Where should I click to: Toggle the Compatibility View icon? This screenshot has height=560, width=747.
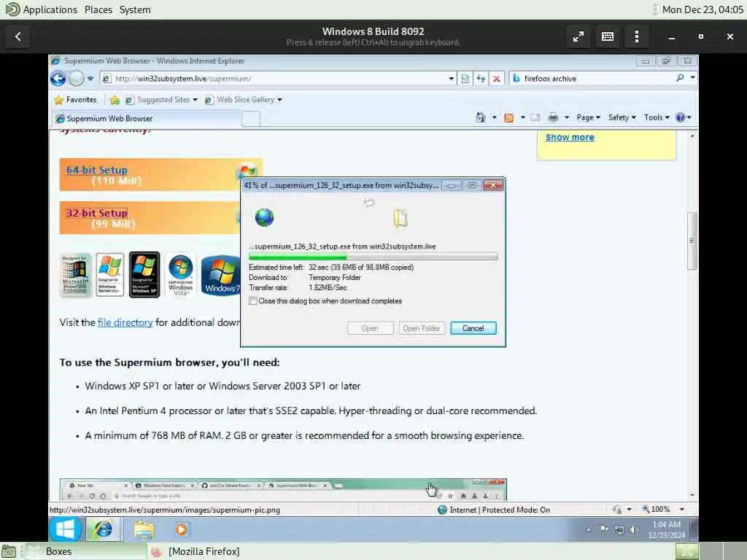(x=465, y=79)
